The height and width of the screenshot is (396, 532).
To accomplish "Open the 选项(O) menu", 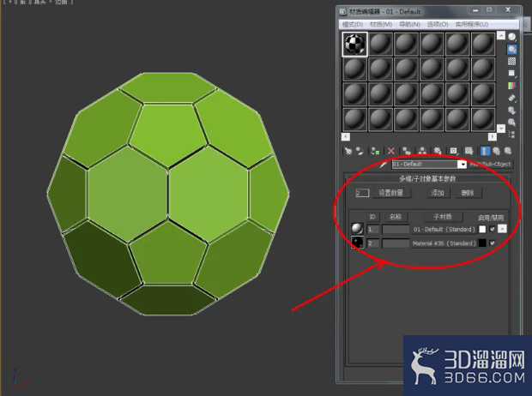I will pyautogui.click(x=438, y=24).
